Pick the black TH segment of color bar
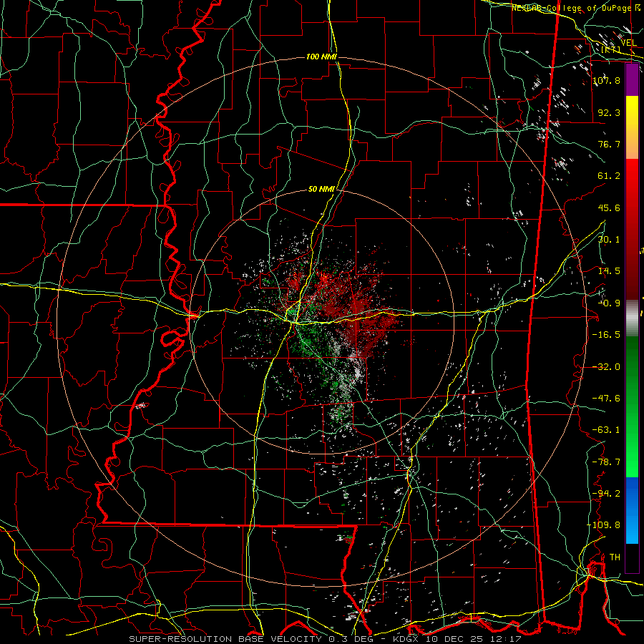Image resolution: width=644 pixels, height=644 pixels. click(632, 557)
